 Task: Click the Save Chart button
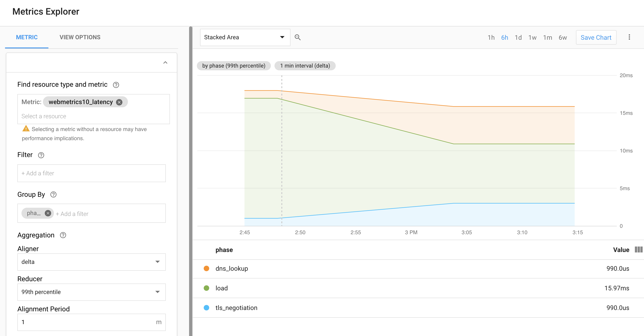tap(596, 37)
